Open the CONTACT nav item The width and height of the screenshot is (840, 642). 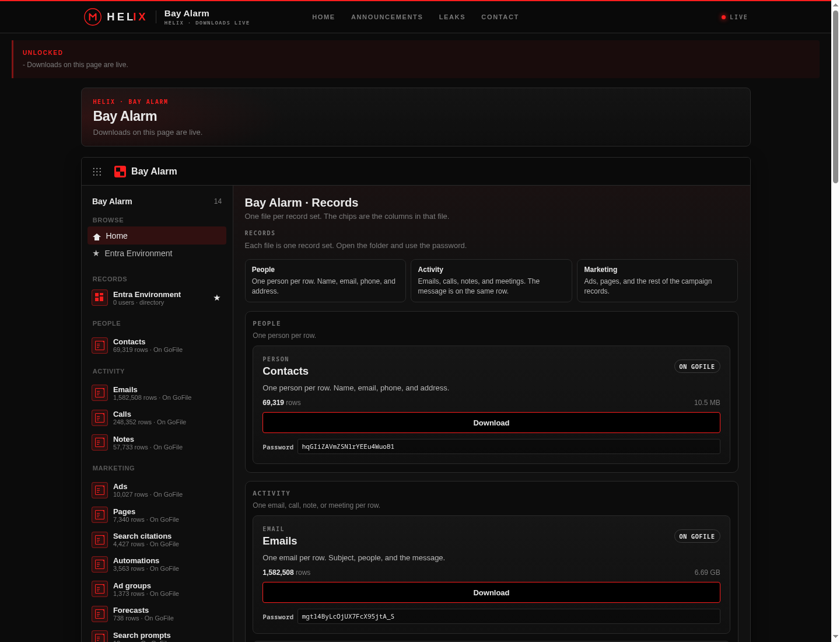pos(500,17)
